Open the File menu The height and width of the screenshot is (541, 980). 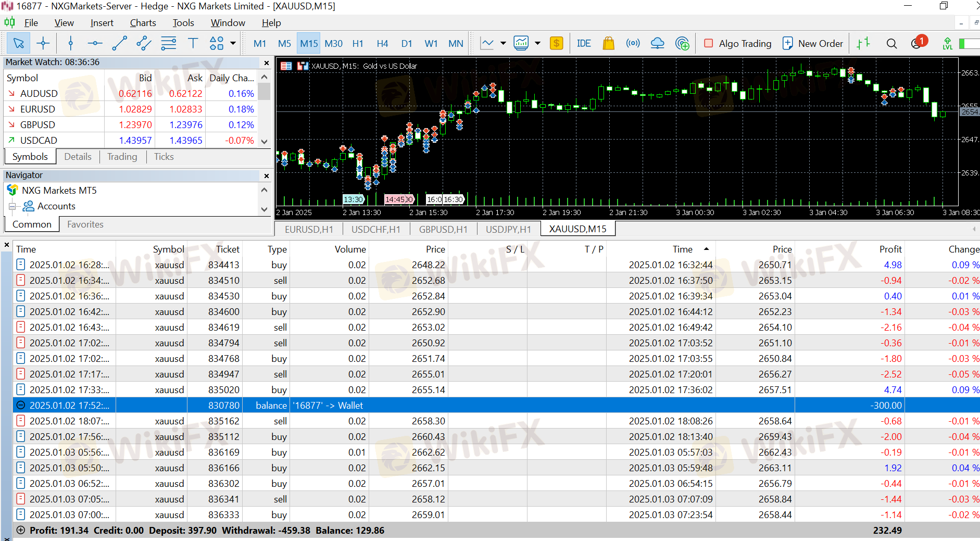(x=31, y=22)
